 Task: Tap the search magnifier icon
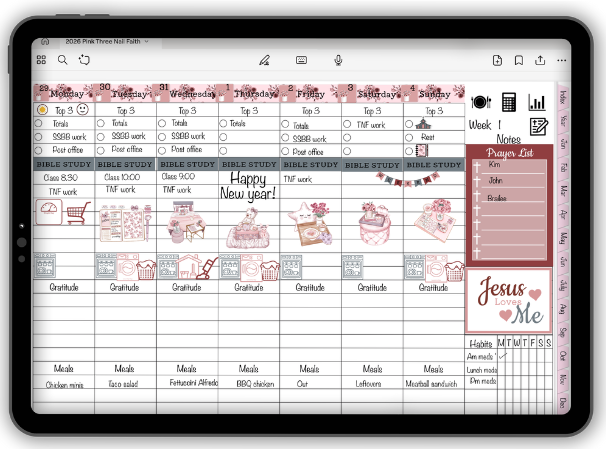(x=62, y=60)
